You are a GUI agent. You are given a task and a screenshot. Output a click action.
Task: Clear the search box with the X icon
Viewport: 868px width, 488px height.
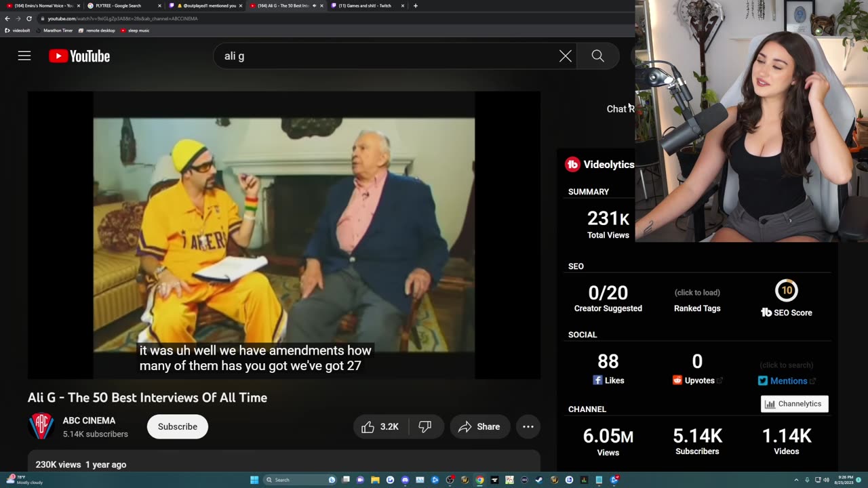click(x=565, y=56)
